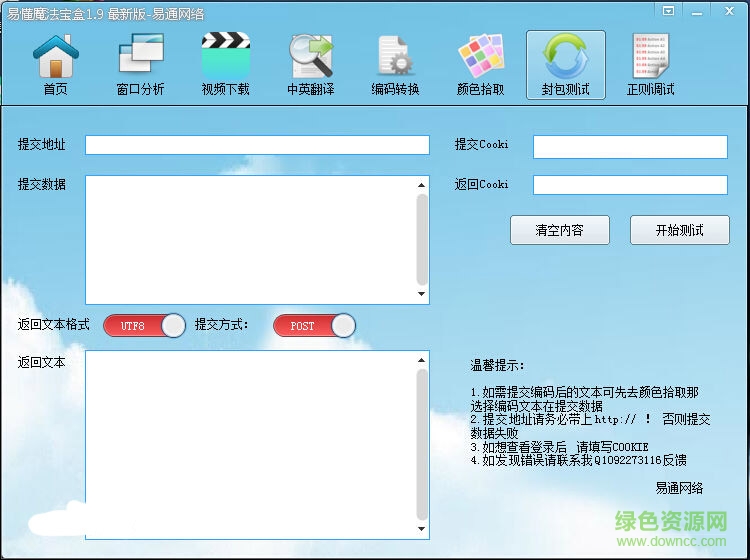Click the 提交方式 label
Image resolution: width=750 pixels, height=560 pixels.
pos(221,325)
